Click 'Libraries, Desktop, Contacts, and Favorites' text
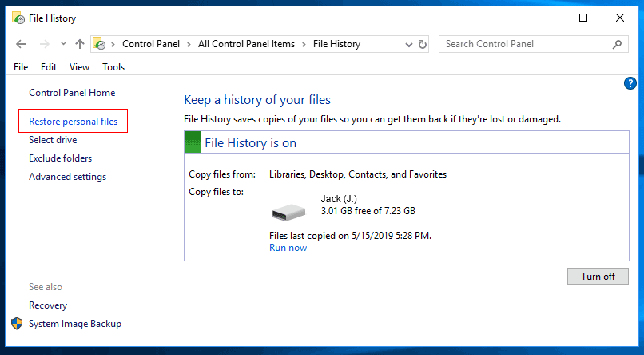The width and height of the screenshot is (644, 355). pyautogui.click(x=358, y=174)
